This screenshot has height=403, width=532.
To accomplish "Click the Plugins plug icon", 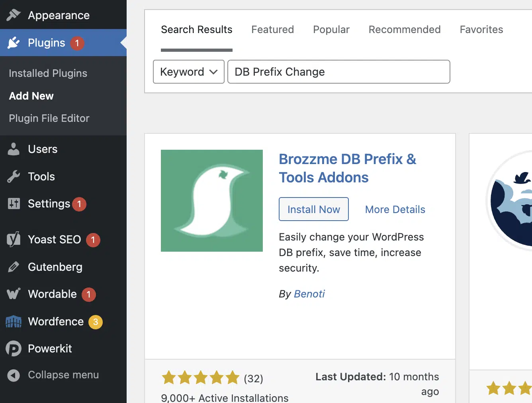I will coord(14,43).
